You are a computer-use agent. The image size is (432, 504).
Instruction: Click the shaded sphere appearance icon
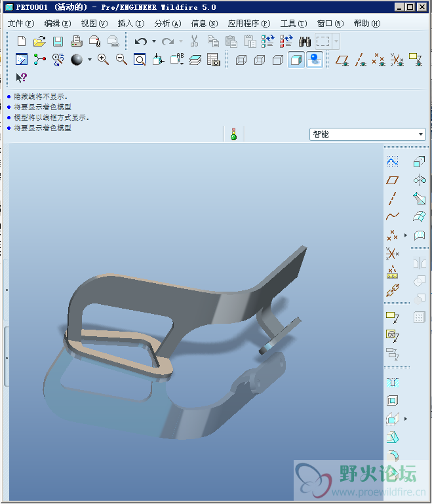click(x=77, y=60)
